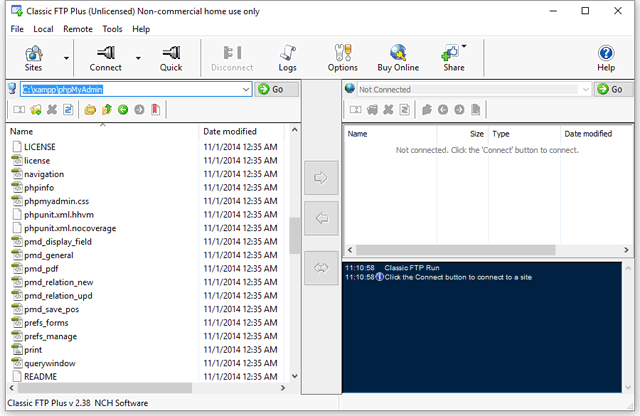Open the local path dropdown list

[x=245, y=89]
